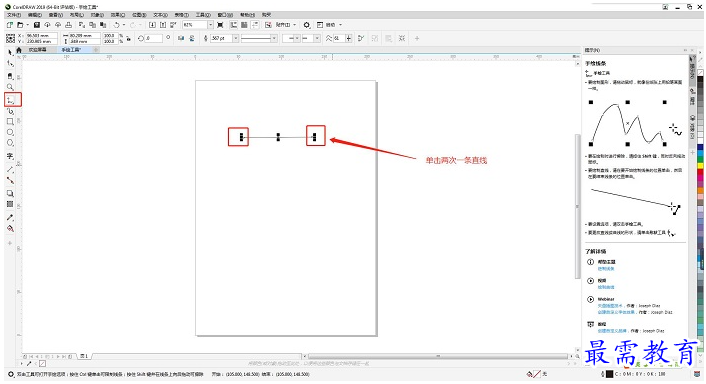
Task: Toggle Show Grid button
Action: coord(244,25)
